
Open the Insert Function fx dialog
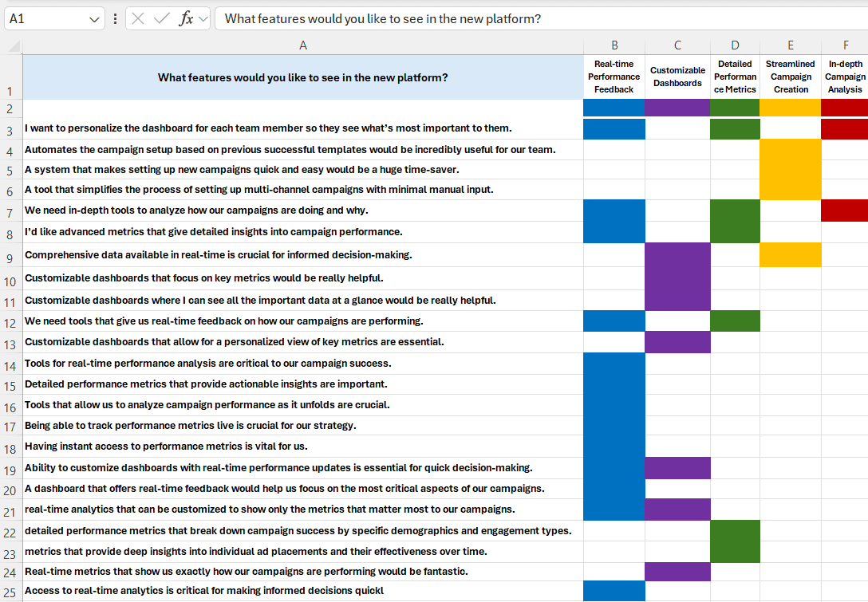(186, 19)
